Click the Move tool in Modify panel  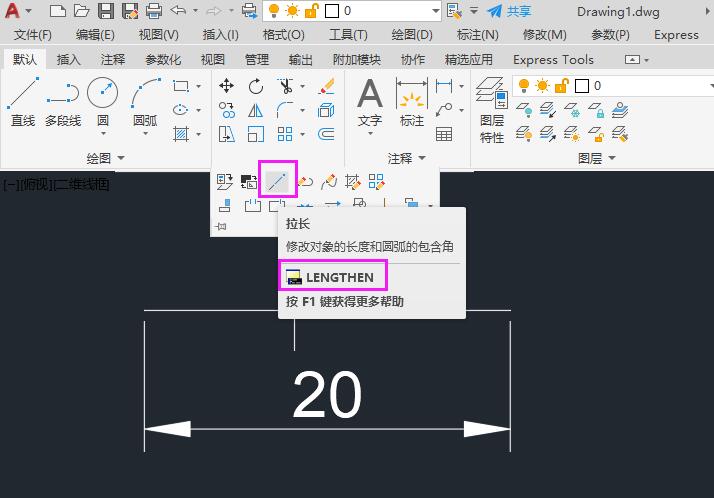[226, 86]
